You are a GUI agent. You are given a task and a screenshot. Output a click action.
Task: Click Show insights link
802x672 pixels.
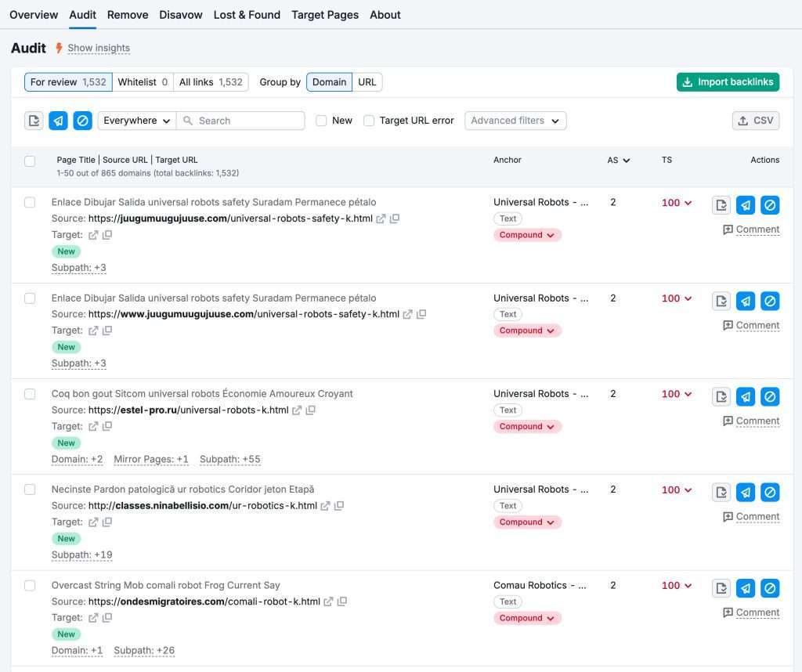tap(99, 48)
